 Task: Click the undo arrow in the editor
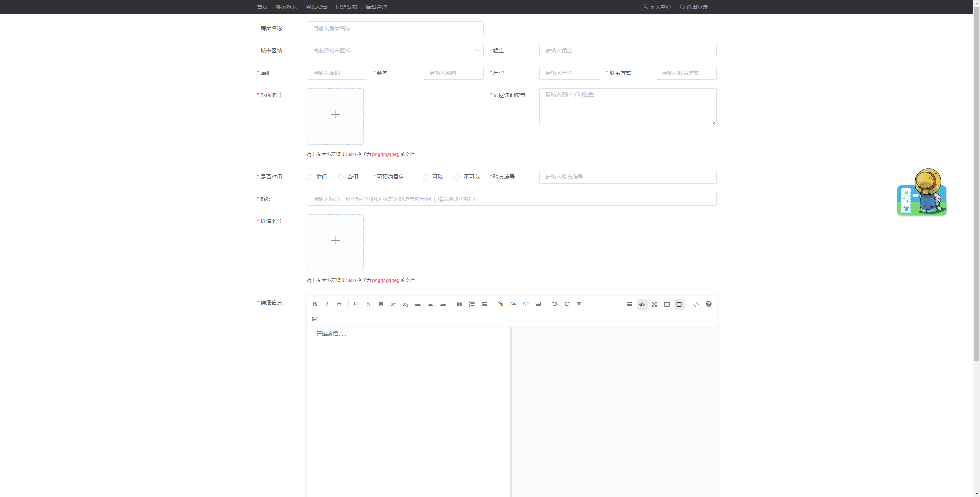tap(554, 304)
